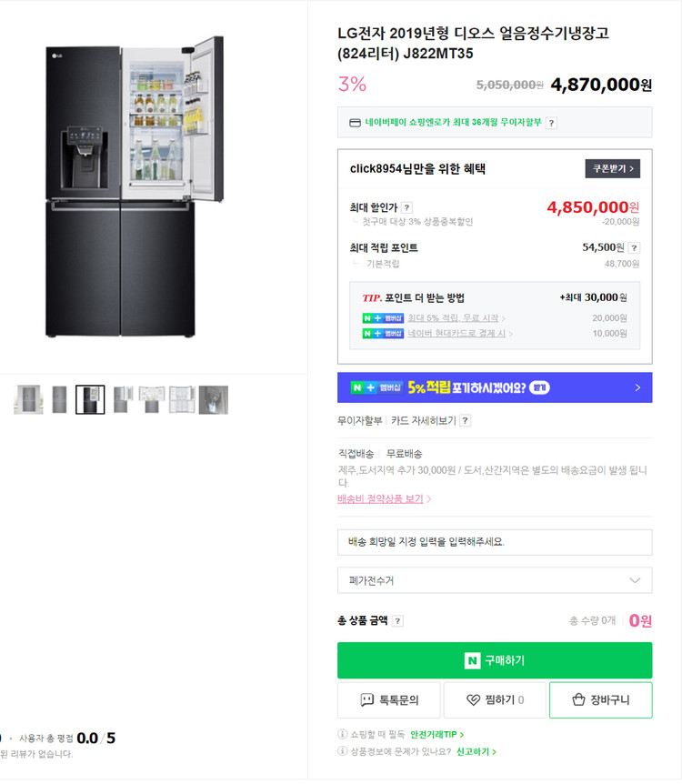Select the third product thumbnail
The width and height of the screenshot is (682, 784).
coord(90,398)
